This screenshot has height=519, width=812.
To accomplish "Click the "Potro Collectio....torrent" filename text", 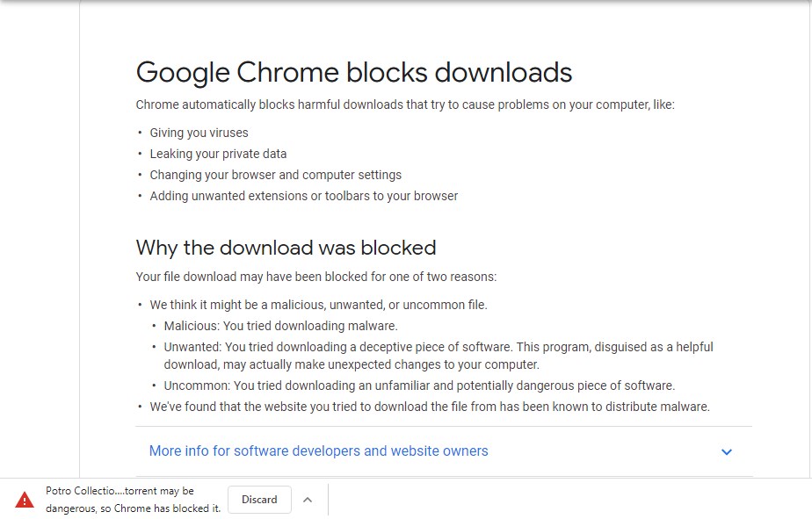I will (x=119, y=490).
